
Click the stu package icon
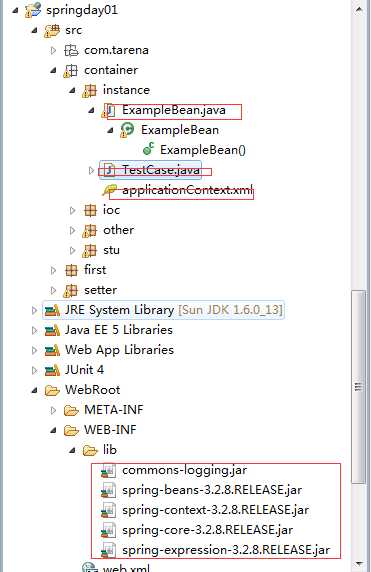89,250
